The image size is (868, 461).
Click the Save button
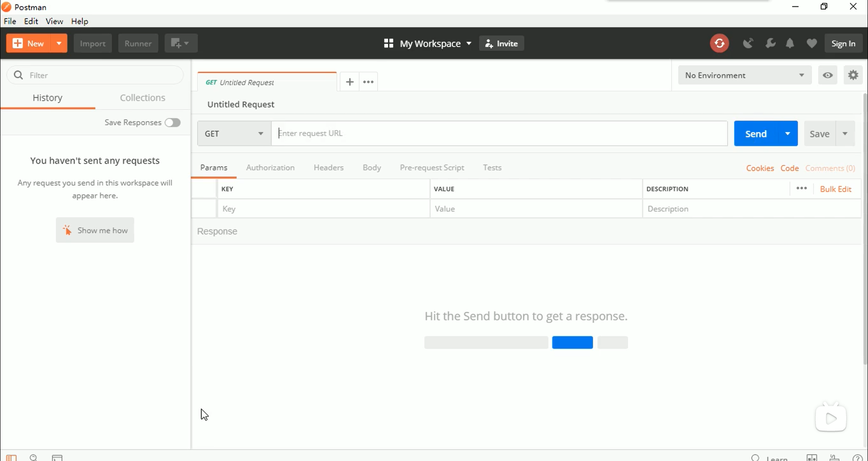820,133
